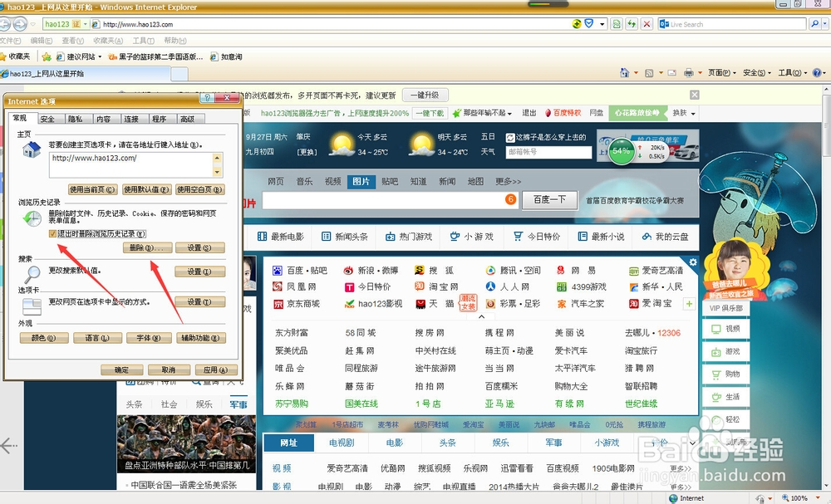Click the Live Search magnifier icon
The height and width of the screenshot is (504, 831).
[814, 24]
